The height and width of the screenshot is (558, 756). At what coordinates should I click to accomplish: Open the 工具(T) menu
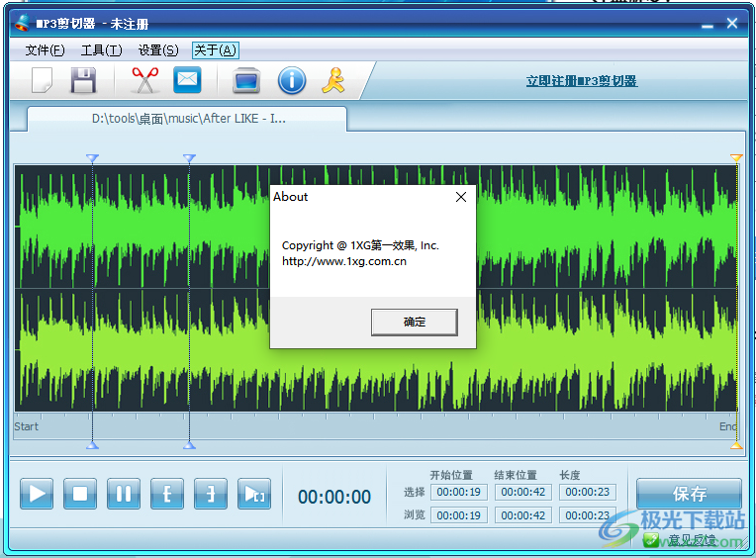[102, 50]
